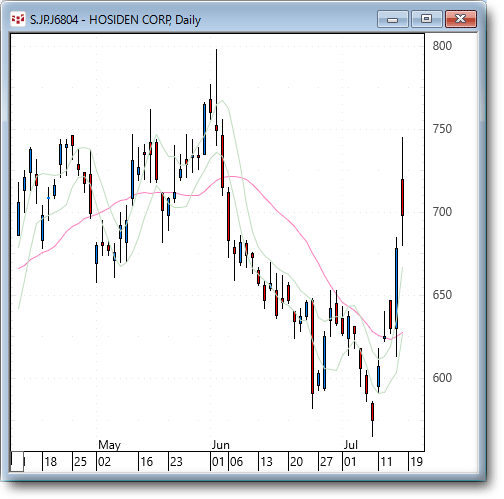Click date label 23 on time axis
504x499 pixels.
pyautogui.click(x=176, y=462)
